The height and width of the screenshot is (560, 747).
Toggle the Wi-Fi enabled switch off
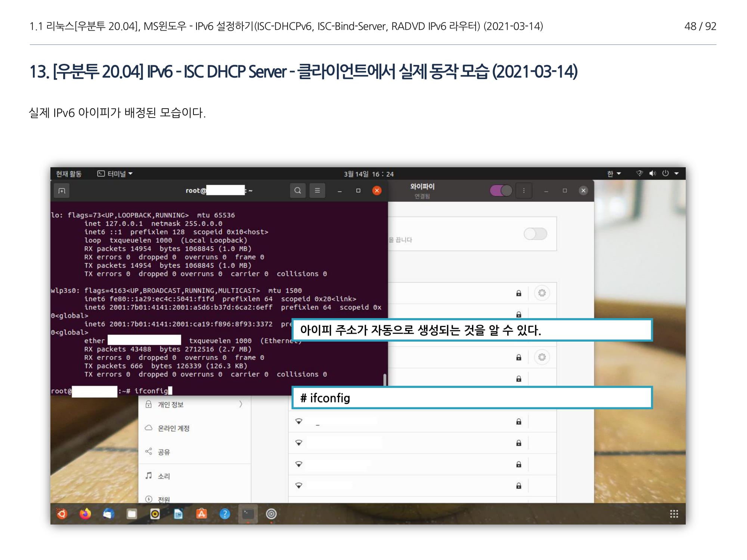coord(501,191)
